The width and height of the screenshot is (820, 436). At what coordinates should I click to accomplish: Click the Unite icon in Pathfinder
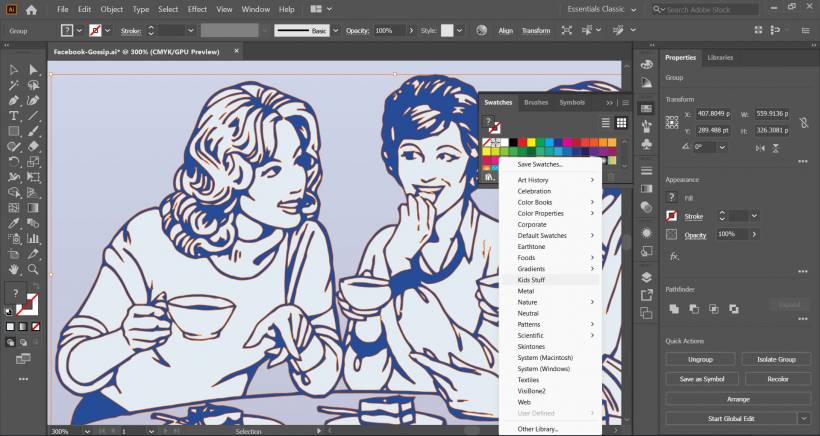click(x=673, y=308)
